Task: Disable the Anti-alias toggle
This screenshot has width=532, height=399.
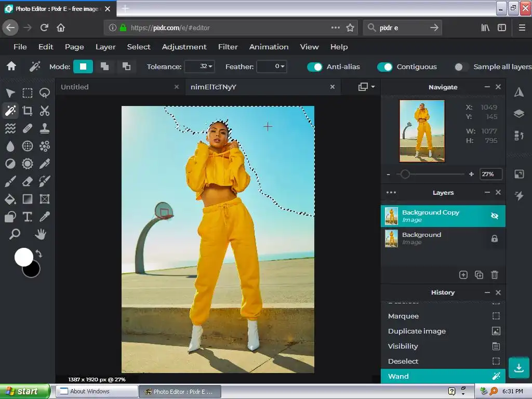Action: coord(315,66)
